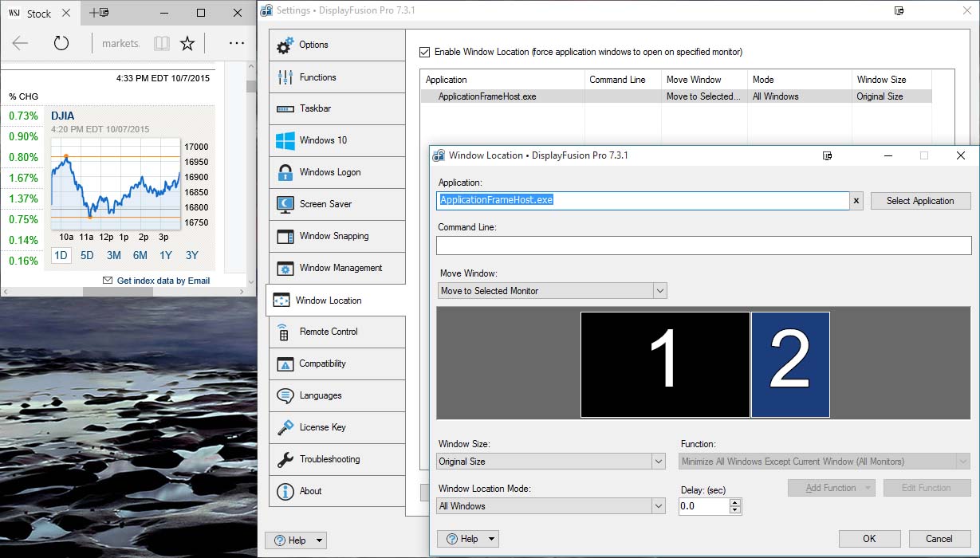Viewport: 980px width, 558px height.
Task: Open the Screen Saver moon icon
Action: coord(285,205)
